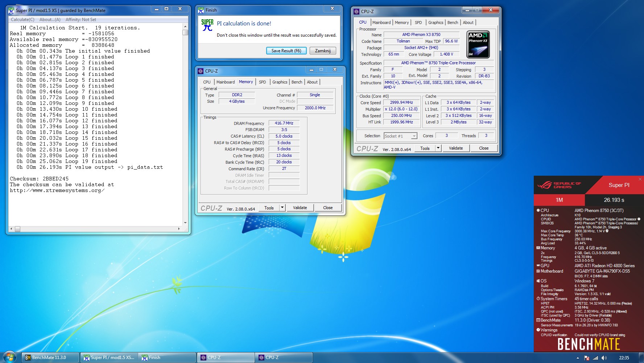This screenshot has width=644, height=363.
Task: Click the 26.193 s score in BenchMate
Action: 614,200
